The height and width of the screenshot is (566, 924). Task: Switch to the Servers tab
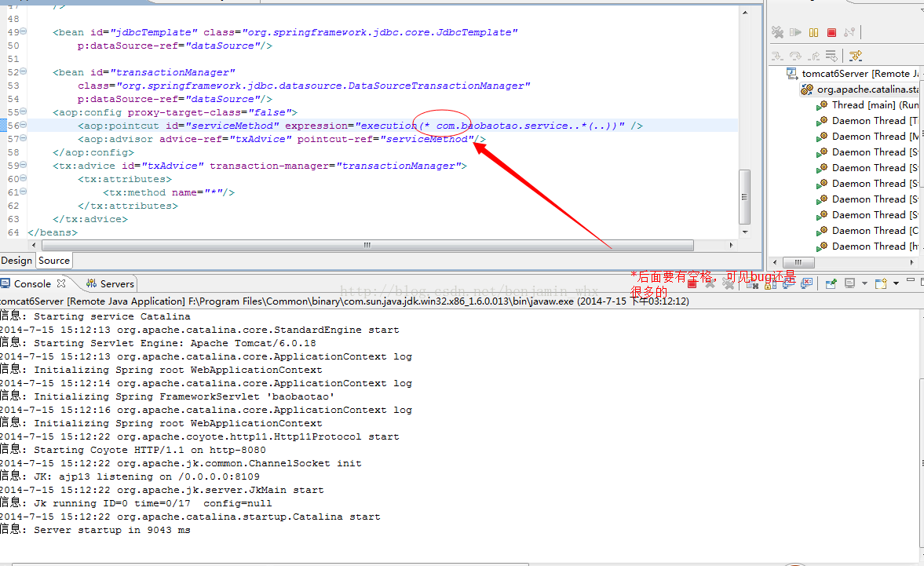point(111,283)
